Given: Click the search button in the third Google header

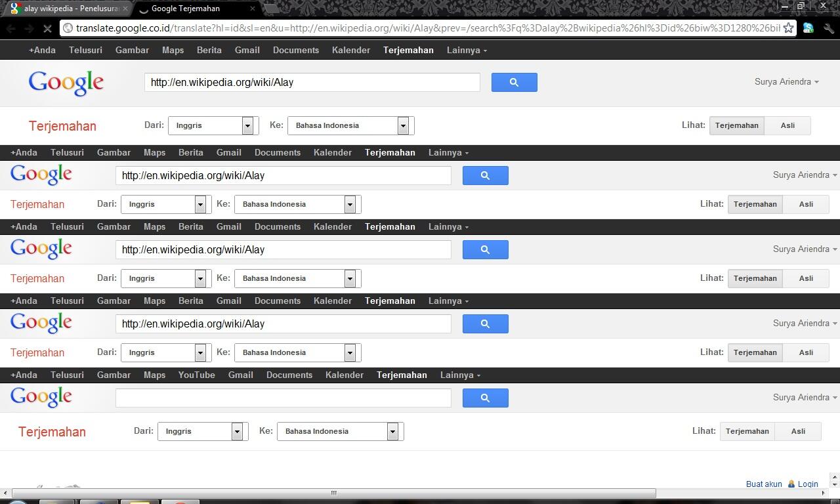Looking at the screenshot, I should pos(486,249).
